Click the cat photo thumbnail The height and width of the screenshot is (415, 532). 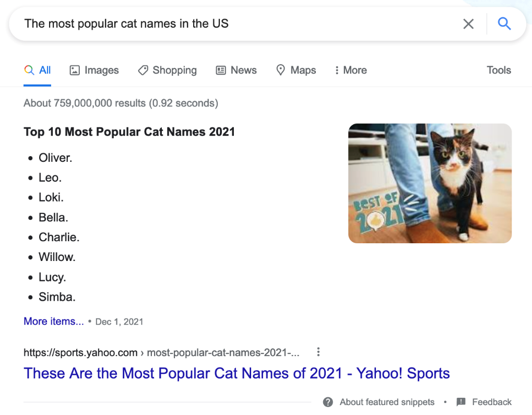point(430,183)
